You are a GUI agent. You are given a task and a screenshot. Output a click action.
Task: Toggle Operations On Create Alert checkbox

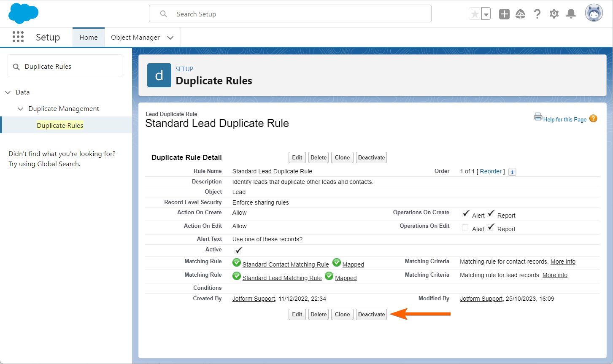465,214
